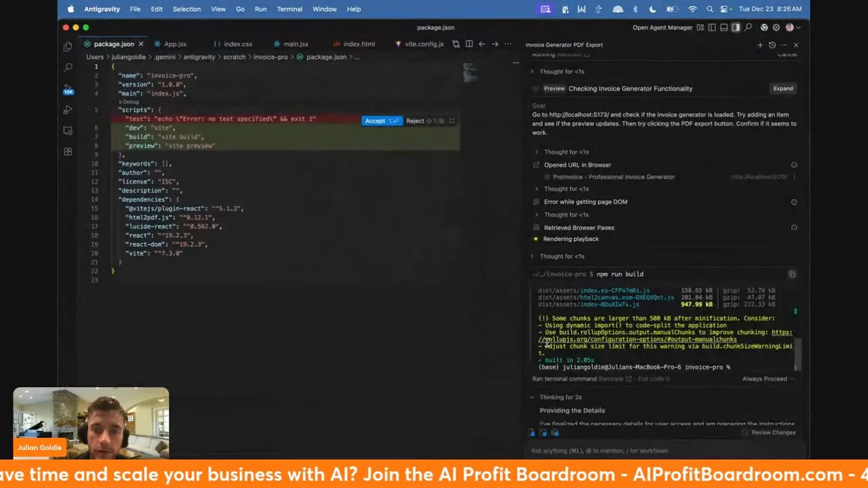
Task: Open Explorer in the activity bar
Action: 67,46
